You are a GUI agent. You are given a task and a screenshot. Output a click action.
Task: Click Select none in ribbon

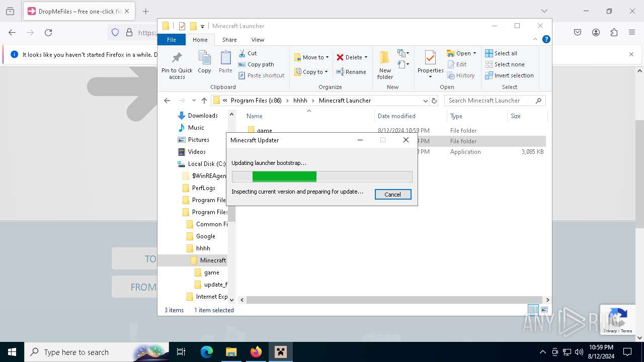pyautogui.click(x=505, y=64)
